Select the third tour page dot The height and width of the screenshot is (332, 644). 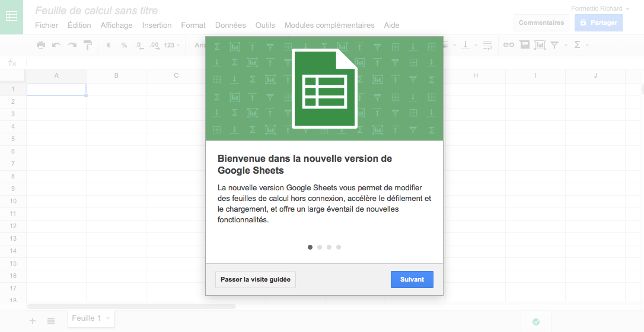tap(329, 247)
